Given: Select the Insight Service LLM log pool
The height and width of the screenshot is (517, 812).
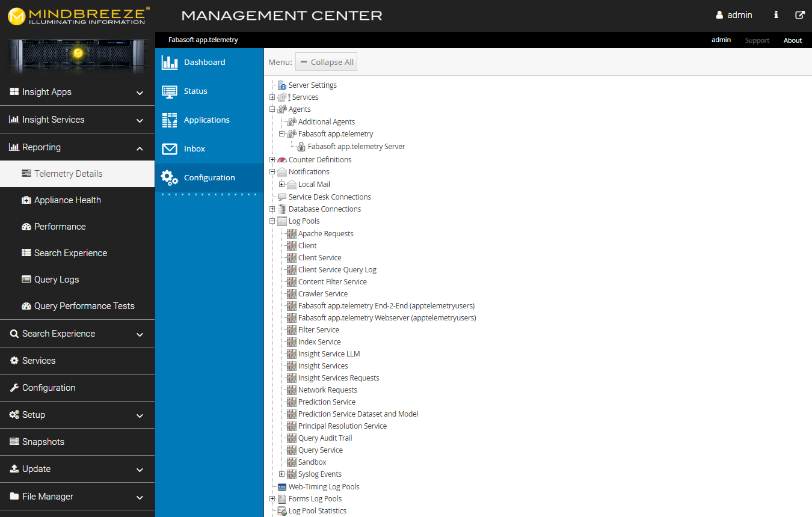Looking at the screenshot, I should click(x=329, y=354).
